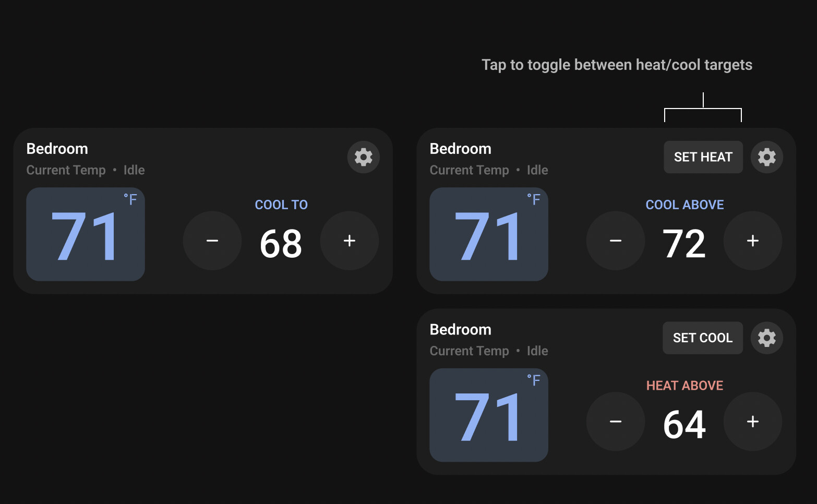
Task: Click the COOL ABOVE label text
Action: (684, 205)
